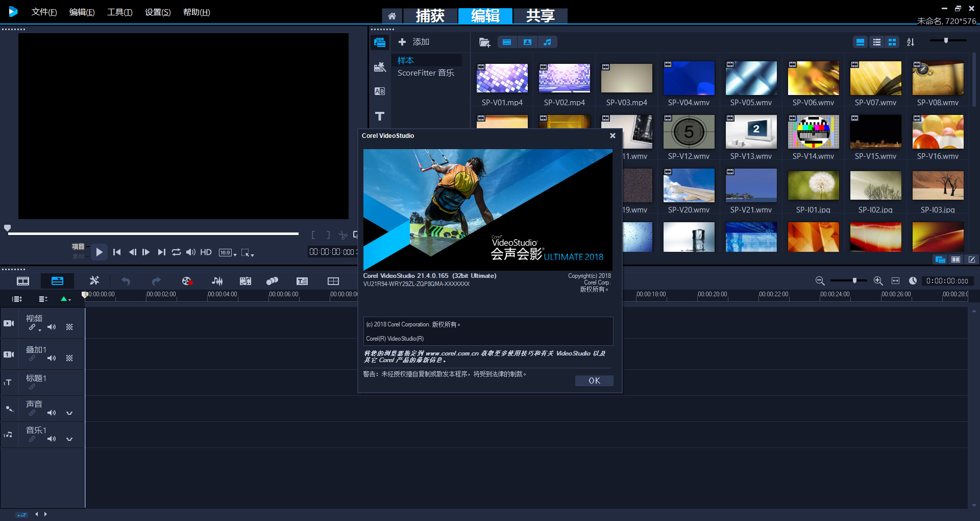Image resolution: width=980 pixels, height=521 pixels.
Task: Open the auto music tool
Action: (x=246, y=281)
